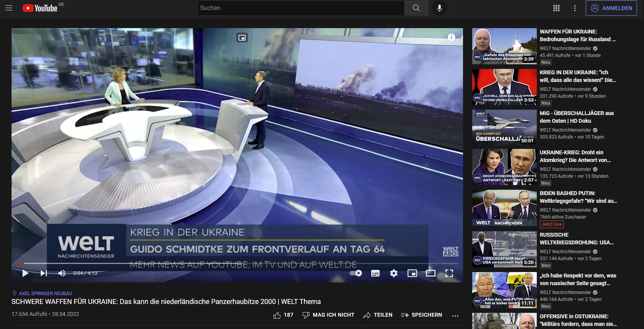This screenshot has width=644, height=329.
Task: Click MAG ICH NICHT dislike button
Action: coord(328,315)
